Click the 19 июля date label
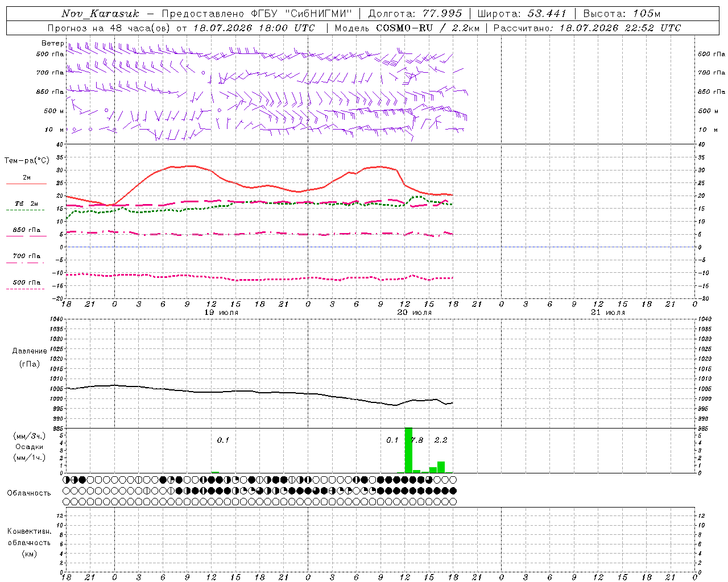The width and height of the screenshot is (728, 582). pyautogui.click(x=221, y=313)
